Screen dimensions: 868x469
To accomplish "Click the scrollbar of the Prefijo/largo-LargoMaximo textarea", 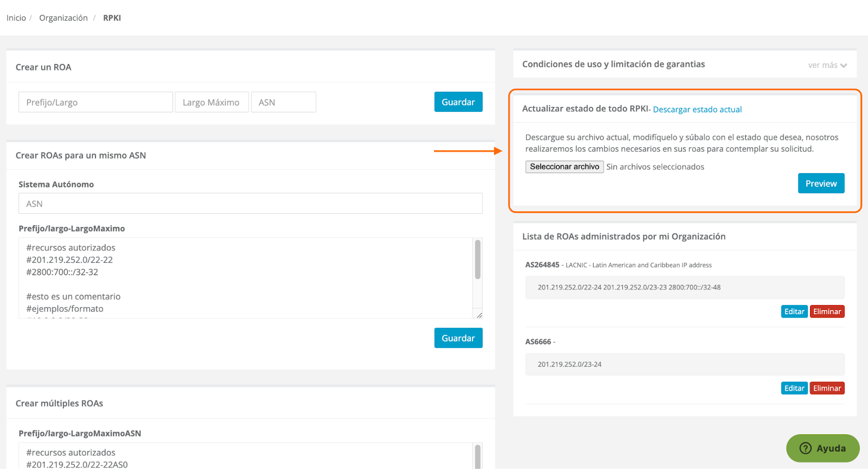I will coord(477,261).
